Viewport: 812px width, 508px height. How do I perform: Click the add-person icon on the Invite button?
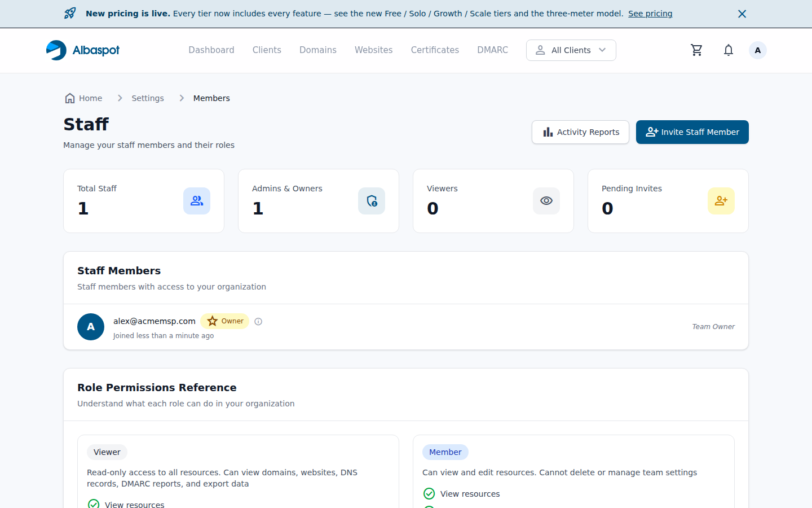click(x=652, y=132)
